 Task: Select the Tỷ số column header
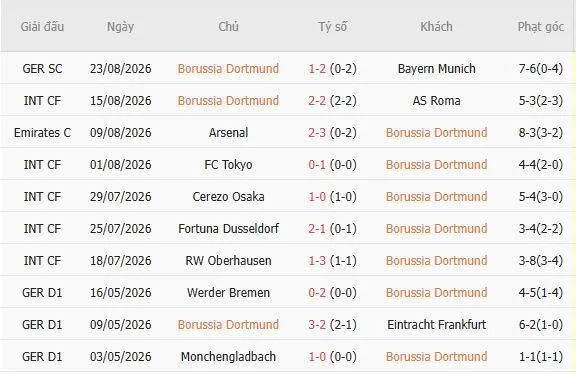pos(332,27)
